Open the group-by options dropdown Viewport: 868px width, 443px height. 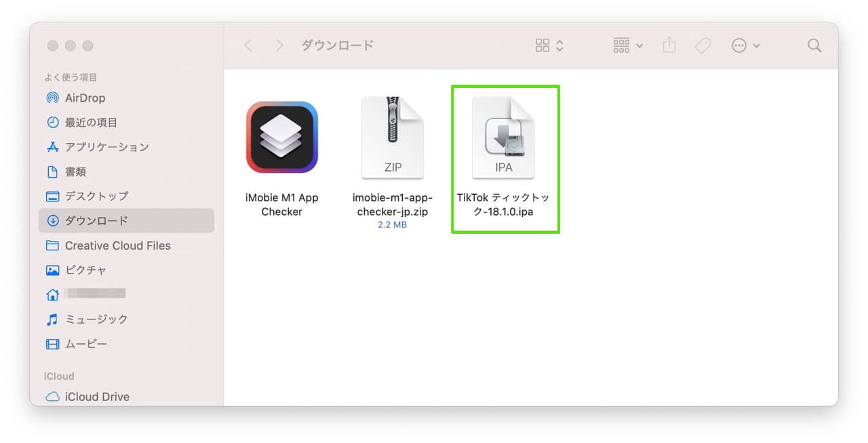628,45
